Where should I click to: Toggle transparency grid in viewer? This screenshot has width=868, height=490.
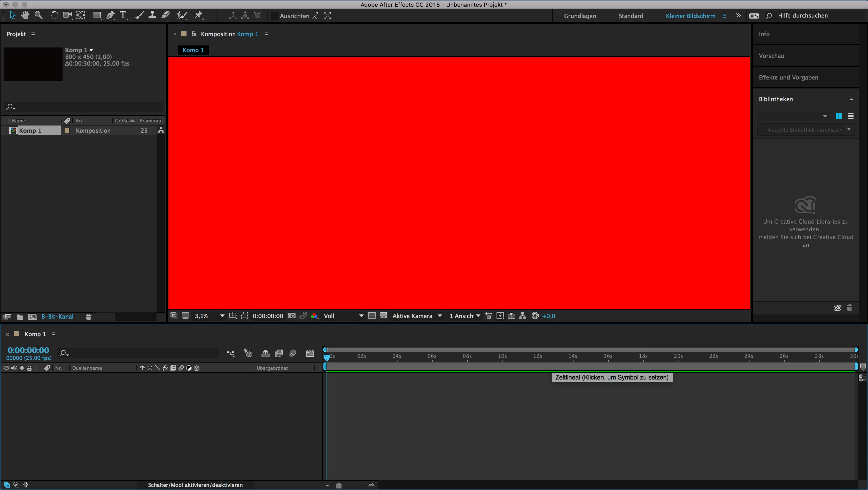point(383,316)
